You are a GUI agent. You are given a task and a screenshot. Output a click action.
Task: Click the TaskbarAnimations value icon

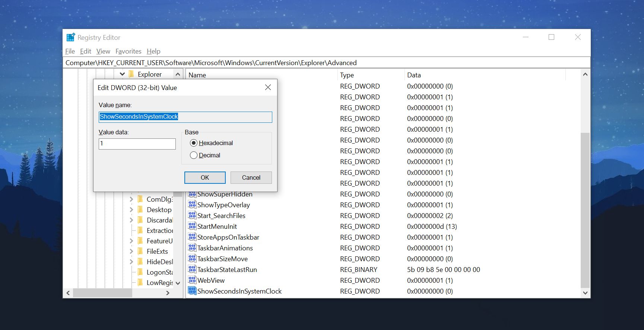coord(192,248)
